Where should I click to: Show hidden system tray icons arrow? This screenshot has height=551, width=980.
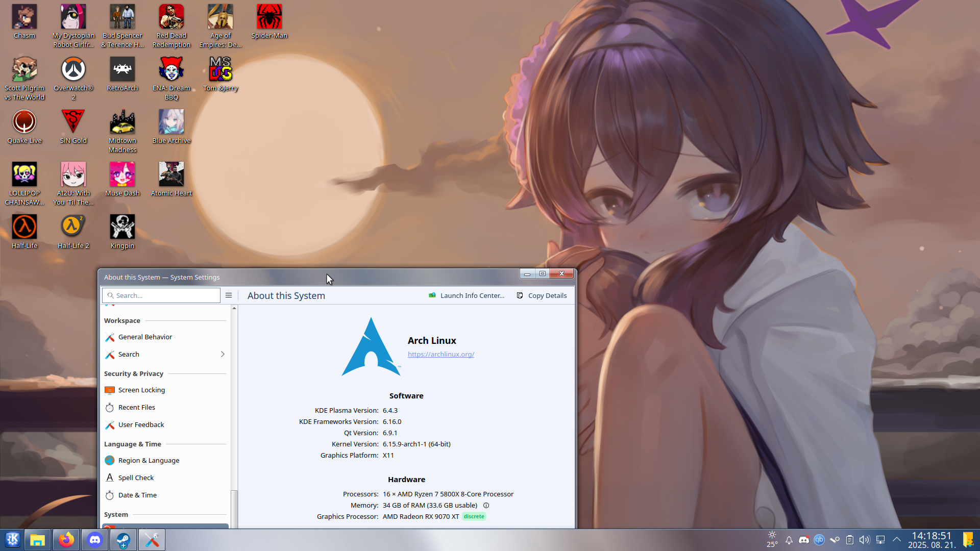point(896,540)
